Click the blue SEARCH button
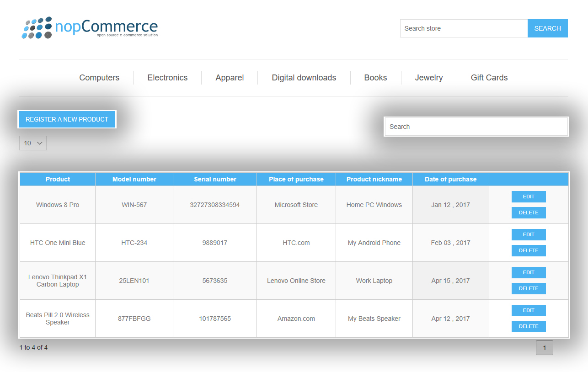 coord(548,28)
